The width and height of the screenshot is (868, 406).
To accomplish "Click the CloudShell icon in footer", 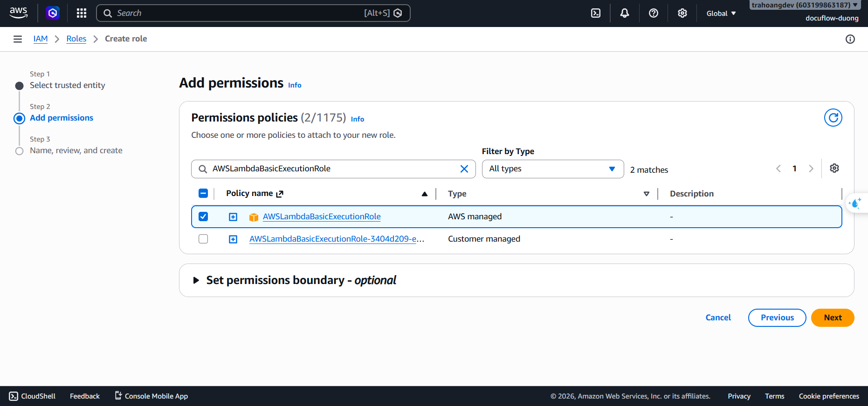I will point(14,396).
